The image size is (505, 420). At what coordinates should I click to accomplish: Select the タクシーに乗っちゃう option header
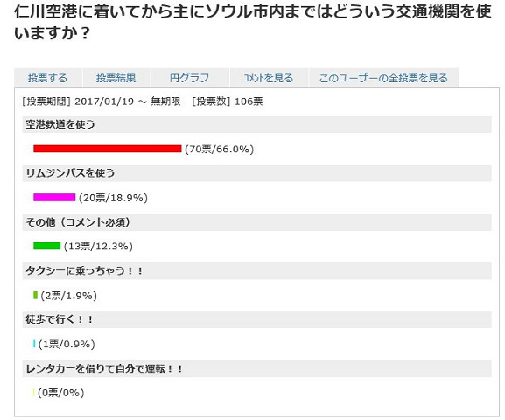(x=256, y=271)
